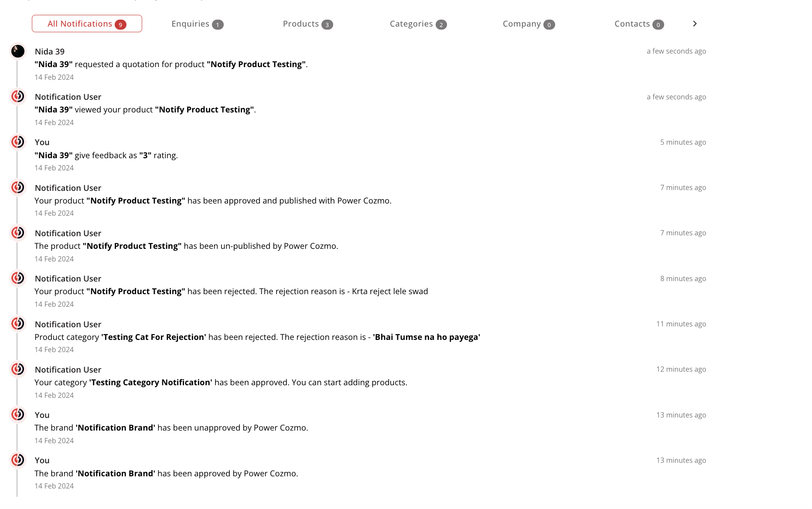This screenshot has height=509, width=812.
Task: Click the 'Nida 39' sender name
Action: tap(50, 51)
